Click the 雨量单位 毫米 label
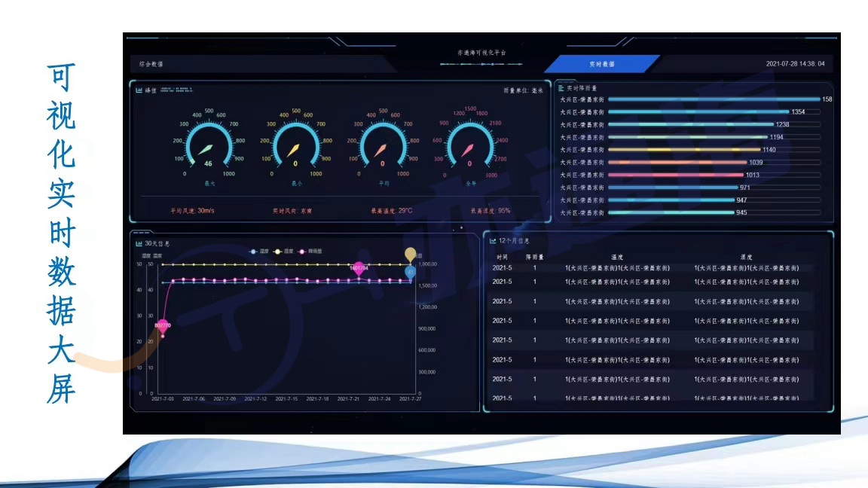The image size is (868, 488). tap(523, 90)
